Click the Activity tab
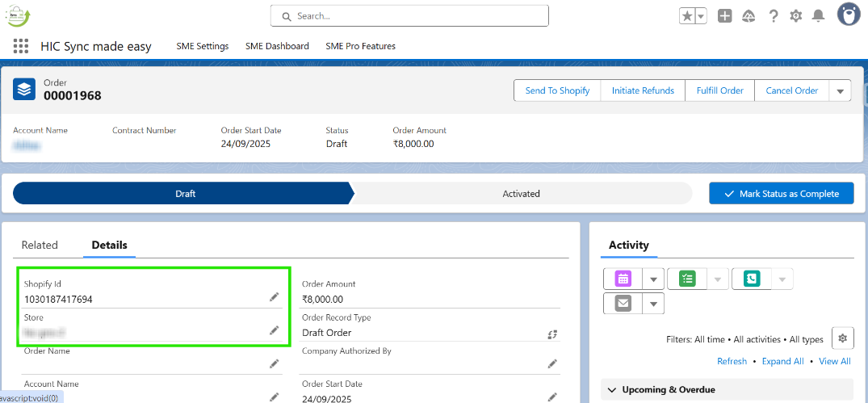Image resolution: width=868 pixels, height=403 pixels. click(x=628, y=246)
